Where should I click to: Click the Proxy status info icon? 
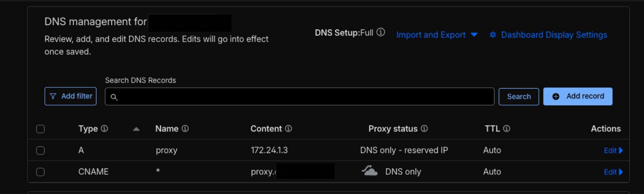pos(424,129)
